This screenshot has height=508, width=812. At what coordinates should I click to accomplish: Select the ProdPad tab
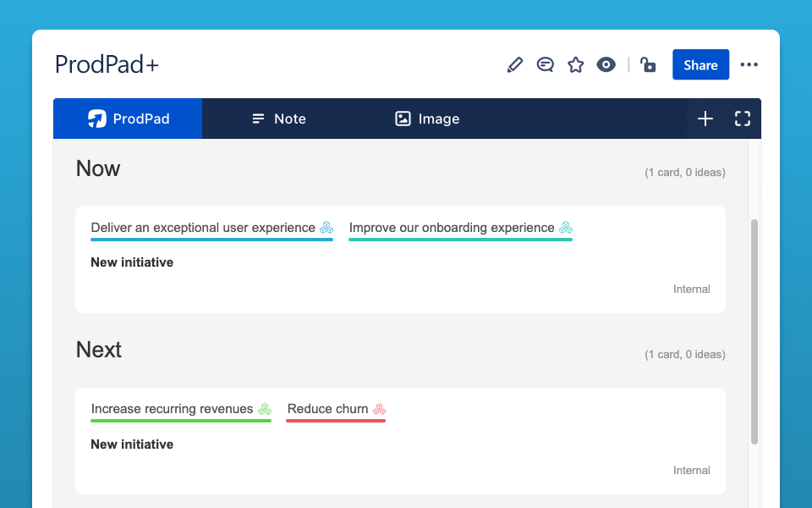pos(128,119)
